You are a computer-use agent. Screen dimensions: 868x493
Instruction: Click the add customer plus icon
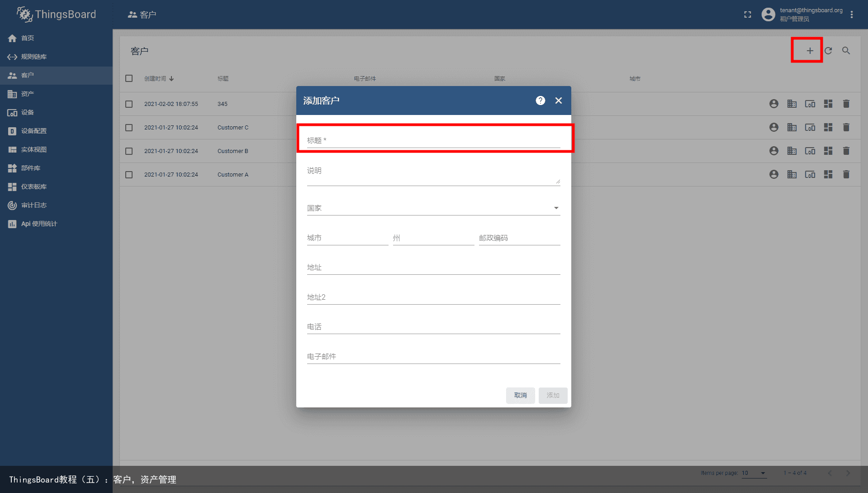coord(810,51)
